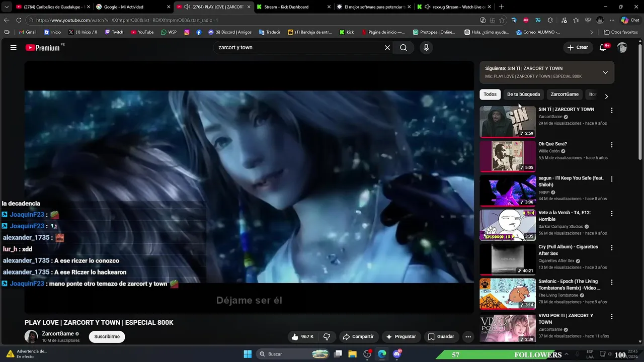Switch to Caribeños de Guadalupe tab
644x362 pixels.
[x=52, y=7]
